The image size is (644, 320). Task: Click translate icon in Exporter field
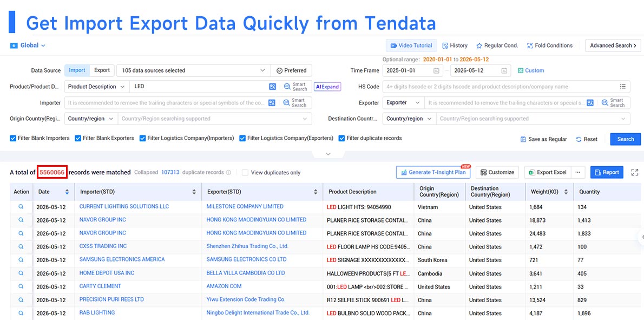[x=590, y=103]
